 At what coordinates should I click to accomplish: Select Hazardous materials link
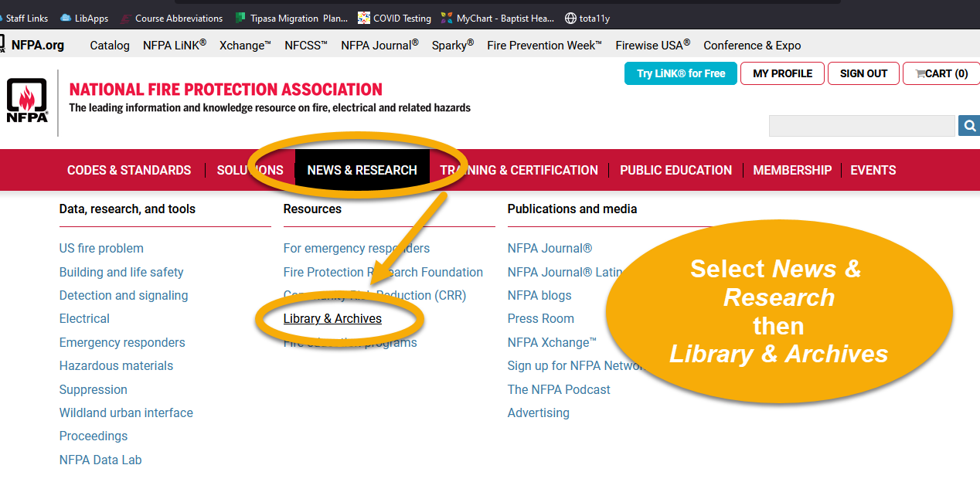point(116,365)
